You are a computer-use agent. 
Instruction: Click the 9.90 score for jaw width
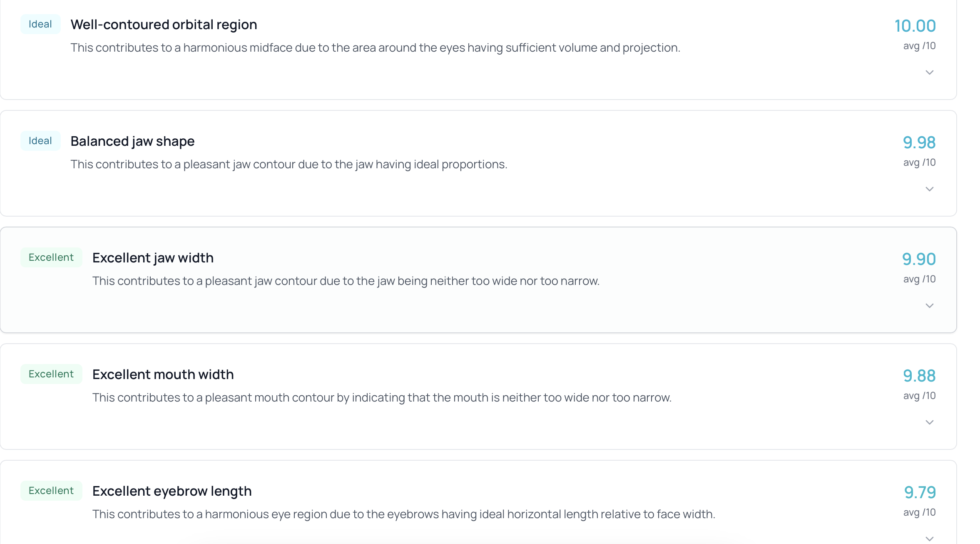point(919,259)
